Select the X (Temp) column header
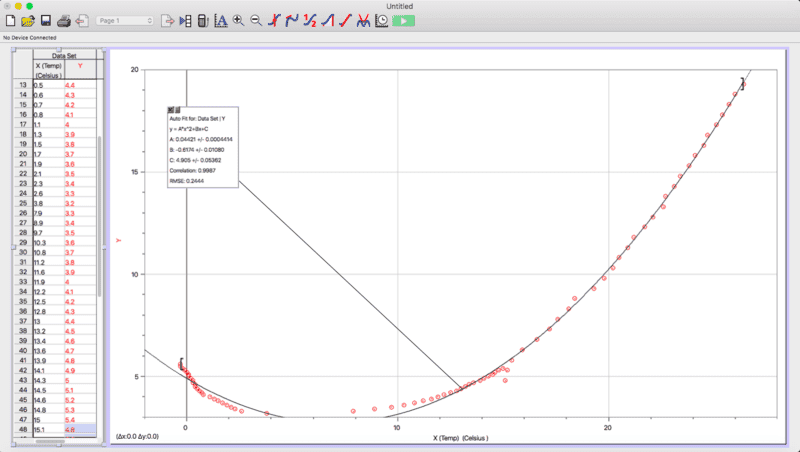Screen dimensions: 800x452 pos(48,70)
